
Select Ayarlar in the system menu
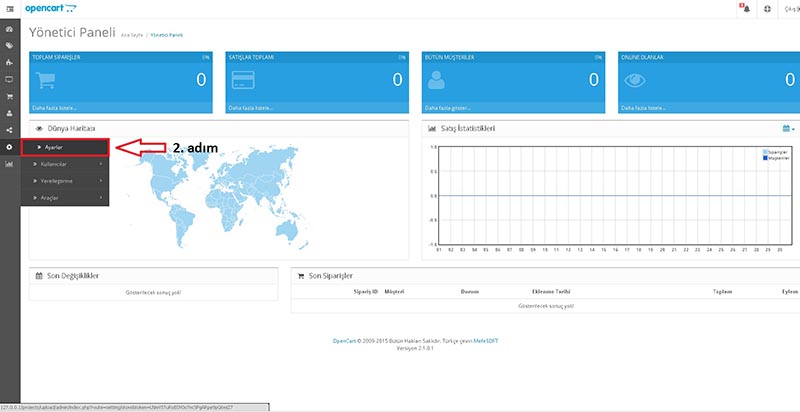65,147
